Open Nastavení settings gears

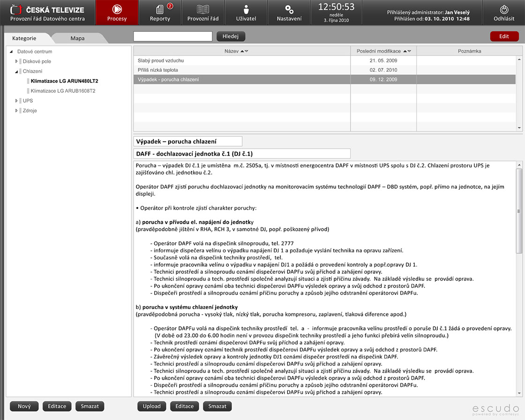pyautogui.click(x=289, y=13)
